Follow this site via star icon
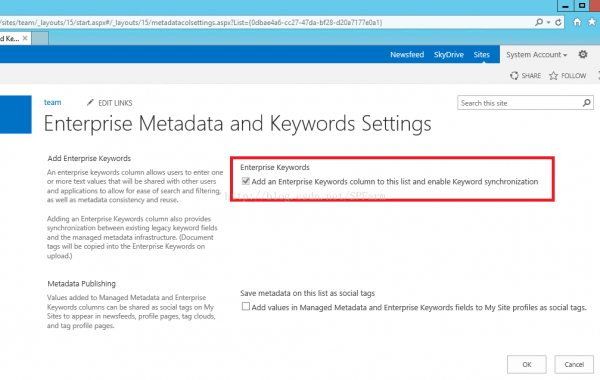 pos(553,76)
